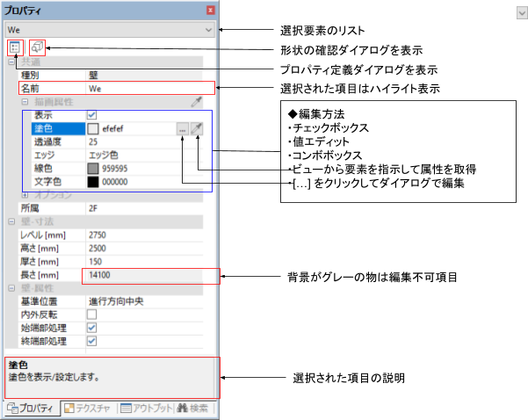Click the 線色 gray color swatch
The height and width of the screenshot is (420, 528).
coord(93,168)
